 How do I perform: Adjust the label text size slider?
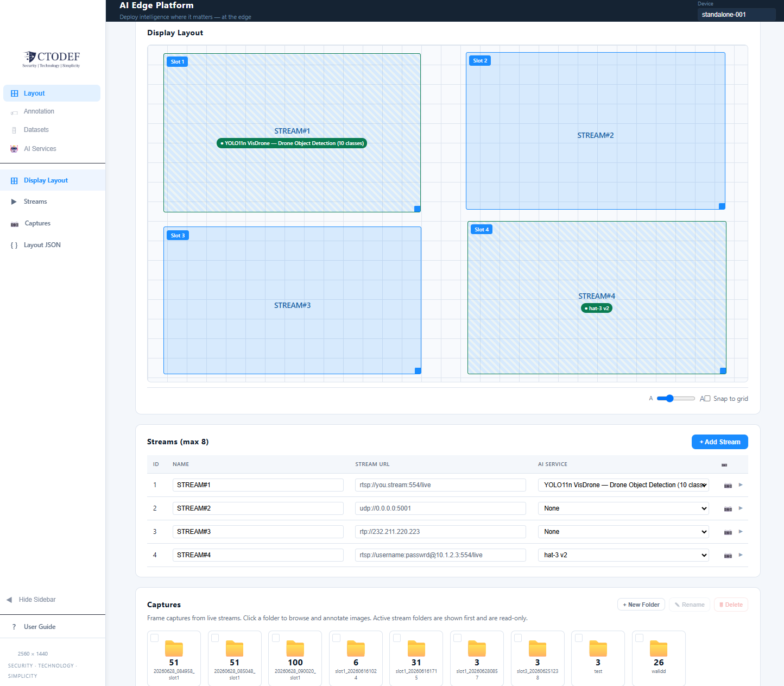point(675,399)
